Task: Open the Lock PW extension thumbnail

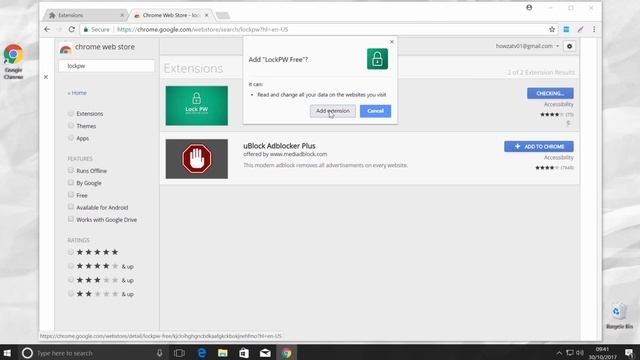Action: [197, 106]
